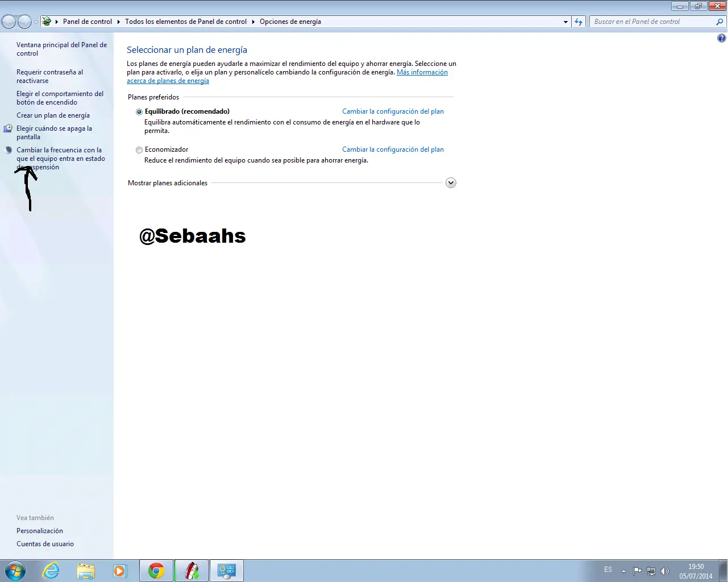
Task: Open the Action Center flag icon
Action: coord(638,571)
